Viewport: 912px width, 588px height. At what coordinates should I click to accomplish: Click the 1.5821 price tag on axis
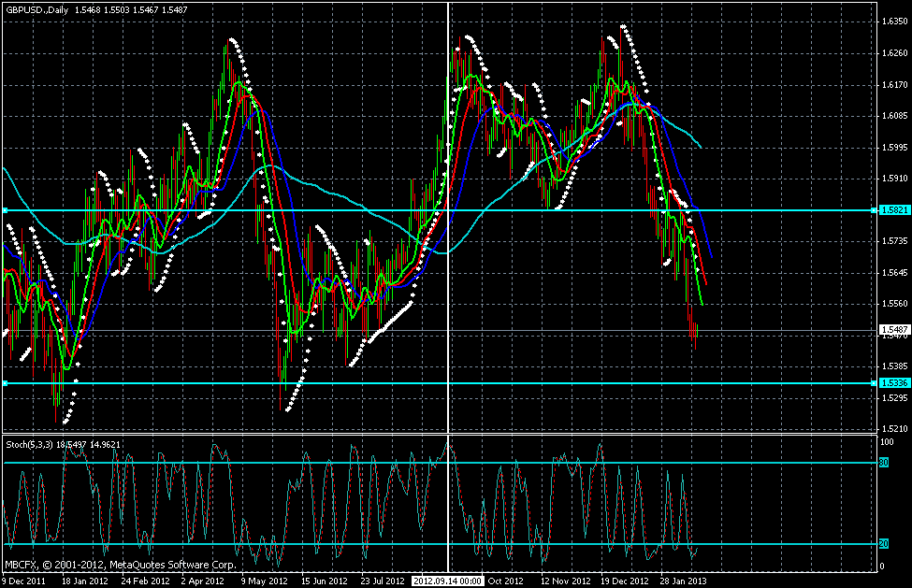(x=893, y=210)
